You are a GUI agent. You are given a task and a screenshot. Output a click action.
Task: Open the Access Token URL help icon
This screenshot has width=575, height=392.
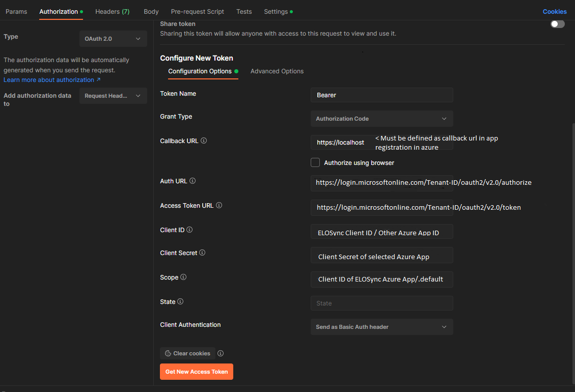click(x=219, y=205)
